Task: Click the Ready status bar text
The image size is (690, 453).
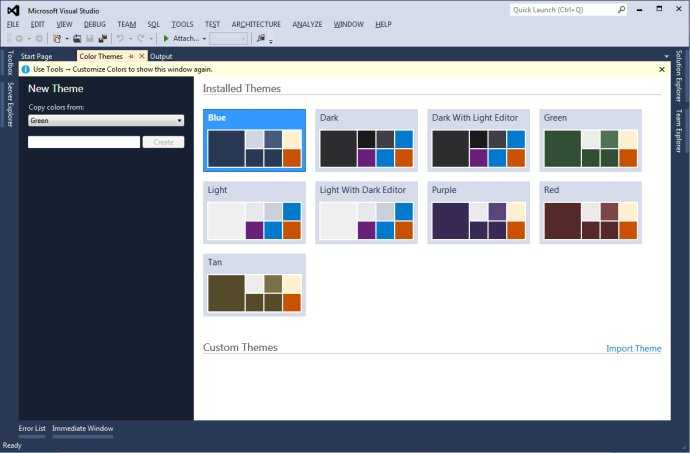Action: (12, 446)
